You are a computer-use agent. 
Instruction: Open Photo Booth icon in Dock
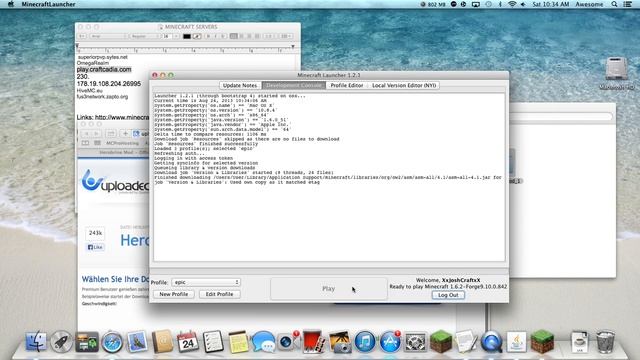point(313,342)
